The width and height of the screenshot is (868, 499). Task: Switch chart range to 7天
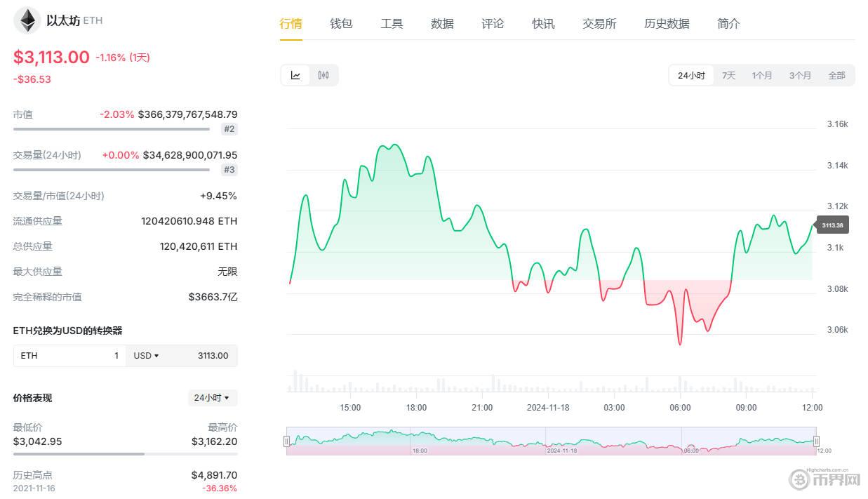pos(728,75)
